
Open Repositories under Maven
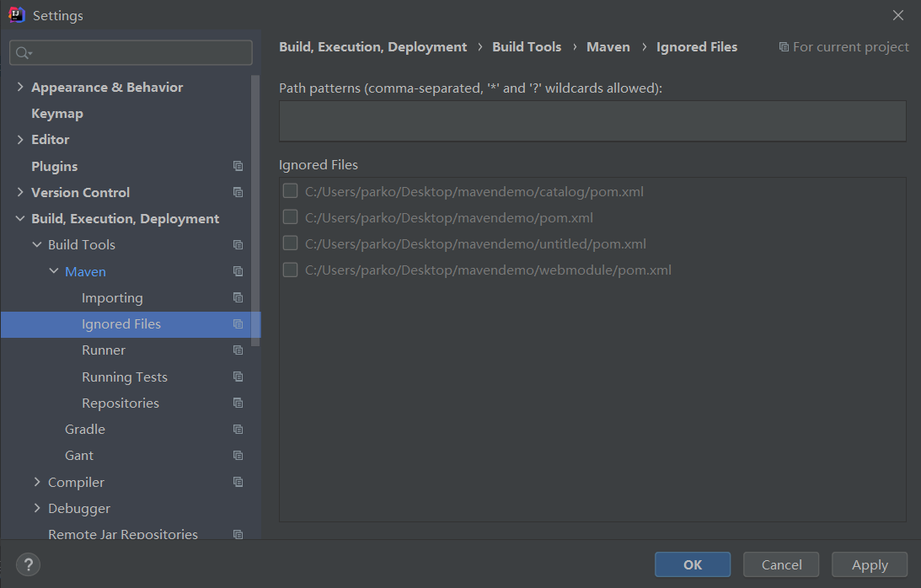120,403
